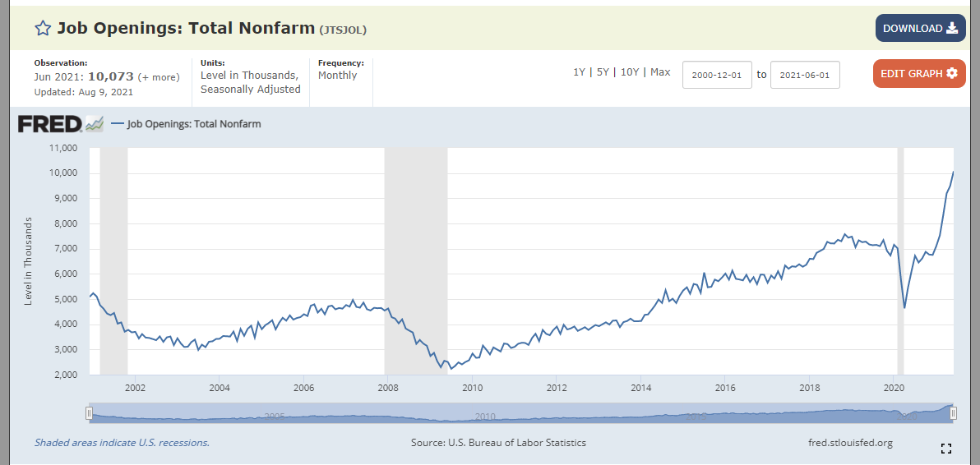
Task: Click the DOWNLOAD button
Action: [920, 28]
